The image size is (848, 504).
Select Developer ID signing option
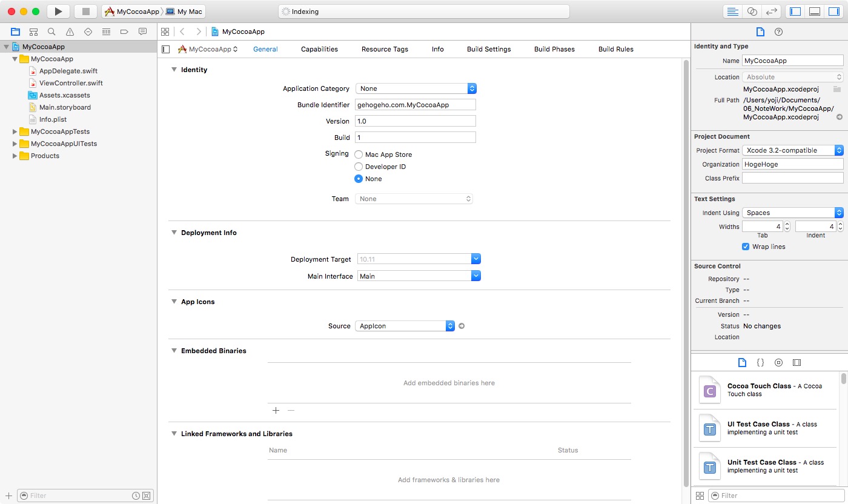(x=359, y=167)
